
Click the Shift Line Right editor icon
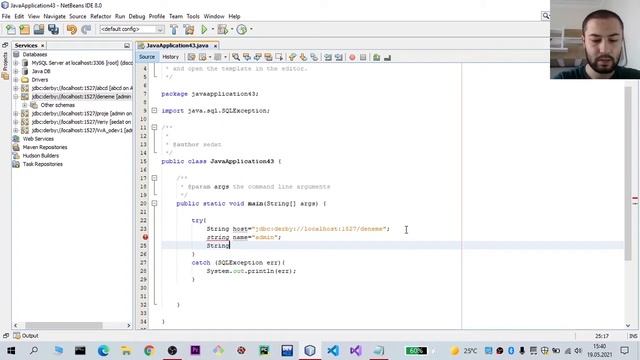[x=338, y=57]
